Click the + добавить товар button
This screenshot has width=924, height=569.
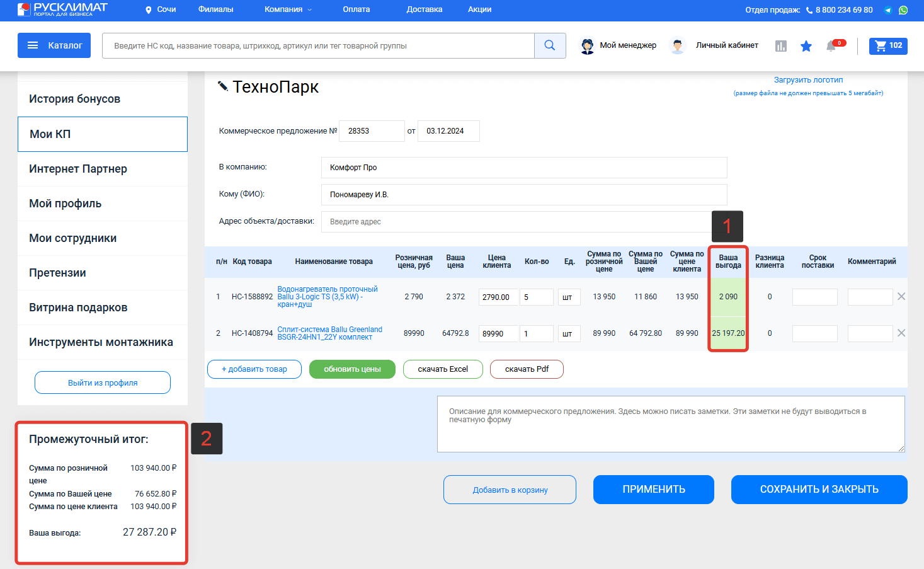[x=254, y=369]
